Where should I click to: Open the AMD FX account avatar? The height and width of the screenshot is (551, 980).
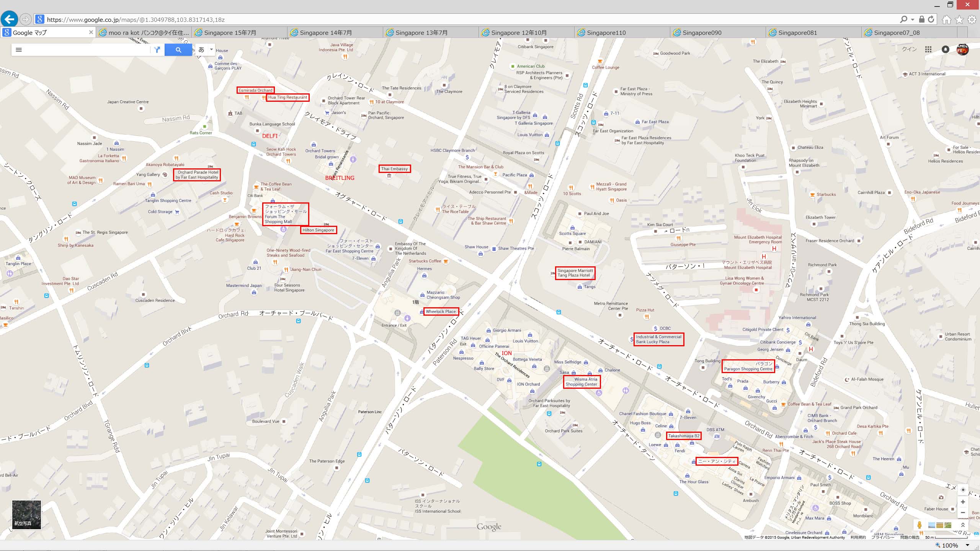pyautogui.click(x=962, y=49)
